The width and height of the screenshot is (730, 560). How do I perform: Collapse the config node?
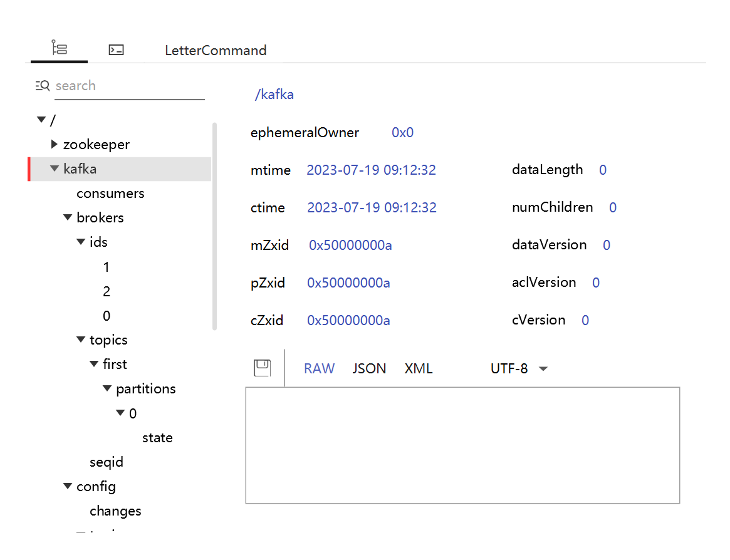pyautogui.click(x=68, y=487)
